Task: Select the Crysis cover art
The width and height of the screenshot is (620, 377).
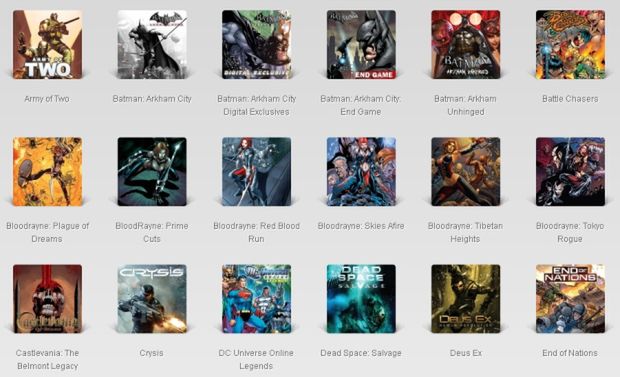Action: point(152,299)
